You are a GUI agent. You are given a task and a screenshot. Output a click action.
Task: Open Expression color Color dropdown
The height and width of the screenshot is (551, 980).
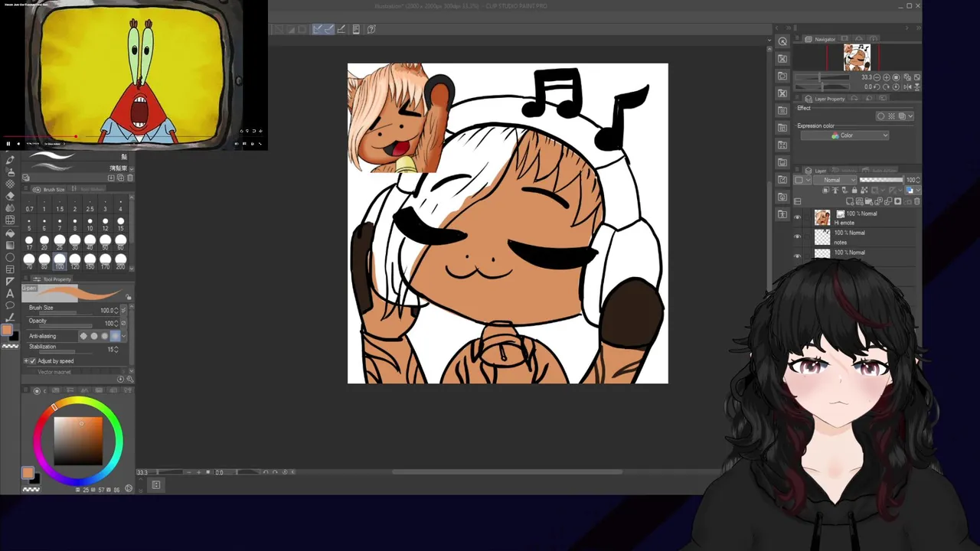(x=844, y=135)
